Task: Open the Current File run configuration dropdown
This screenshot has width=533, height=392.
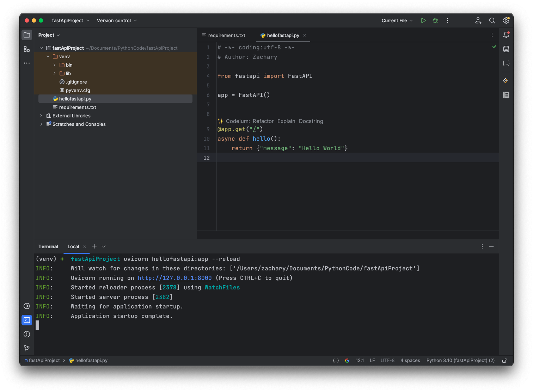Action: coord(397,20)
